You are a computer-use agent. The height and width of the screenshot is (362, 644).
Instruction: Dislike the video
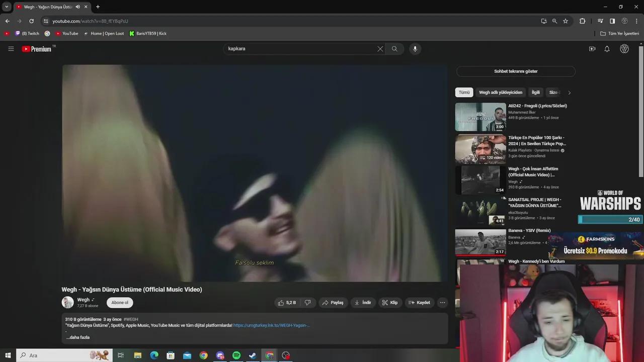[x=307, y=303]
